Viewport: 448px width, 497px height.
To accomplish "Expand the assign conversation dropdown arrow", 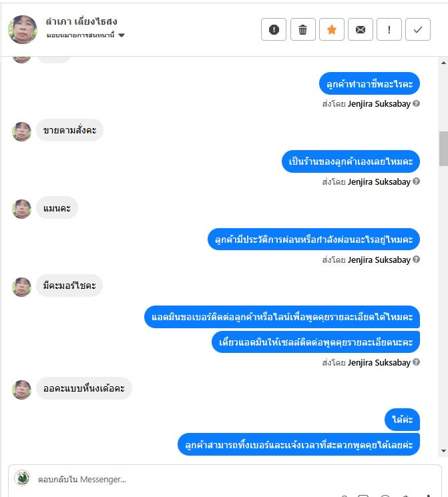I will click(122, 35).
